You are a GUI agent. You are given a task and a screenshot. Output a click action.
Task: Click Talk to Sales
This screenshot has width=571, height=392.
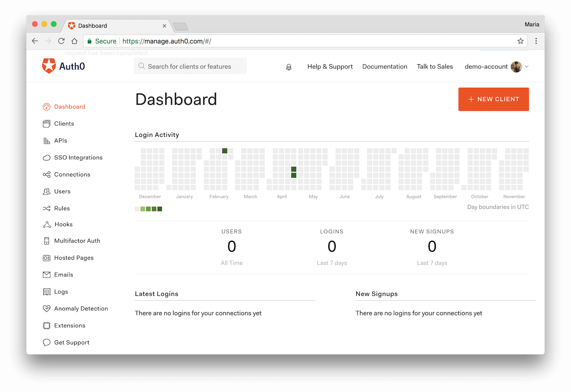click(x=435, y=67)
